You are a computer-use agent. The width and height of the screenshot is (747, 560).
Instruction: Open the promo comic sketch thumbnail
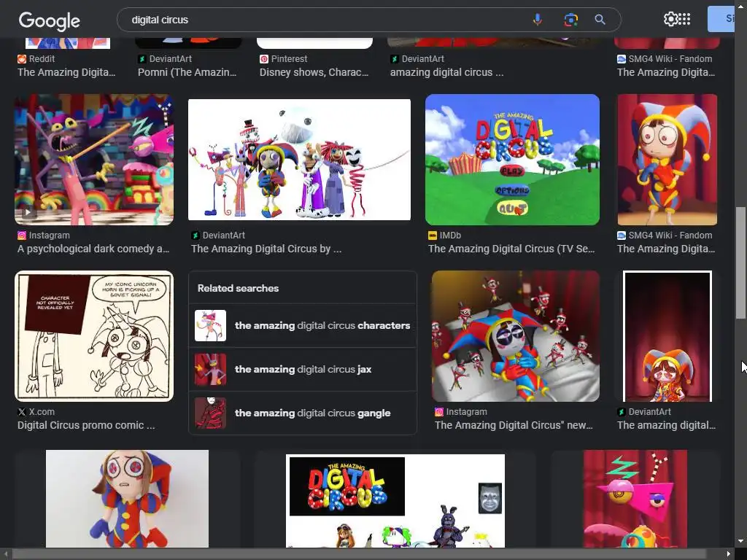(x=94, y=336)
